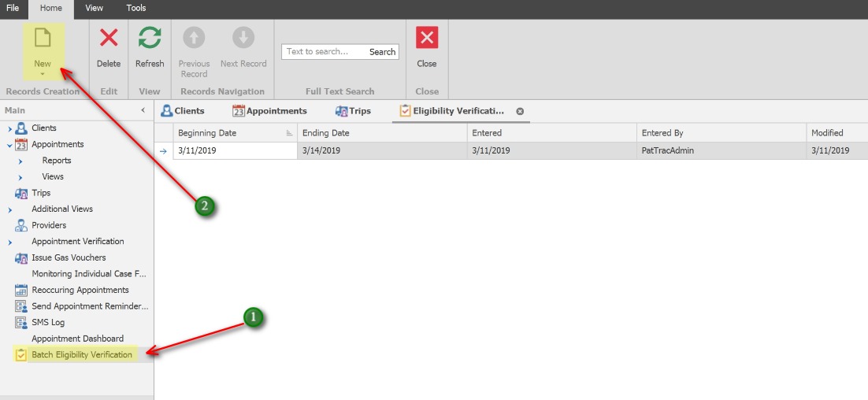Open the New button dropdown arrow
868x400 pixels.
click(43, 73)
